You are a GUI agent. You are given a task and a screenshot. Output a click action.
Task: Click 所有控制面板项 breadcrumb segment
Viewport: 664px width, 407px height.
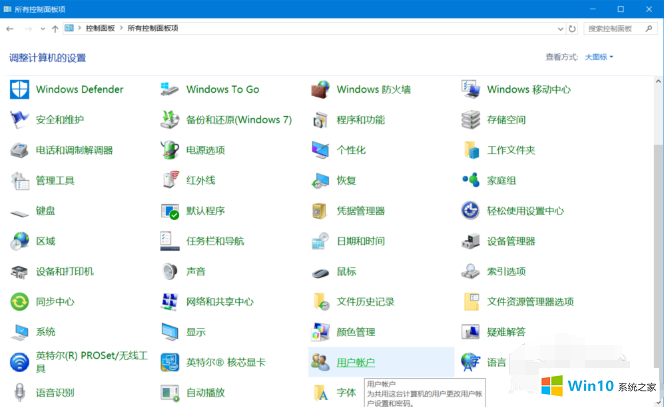pyautogui.click(x=153, y=28)
